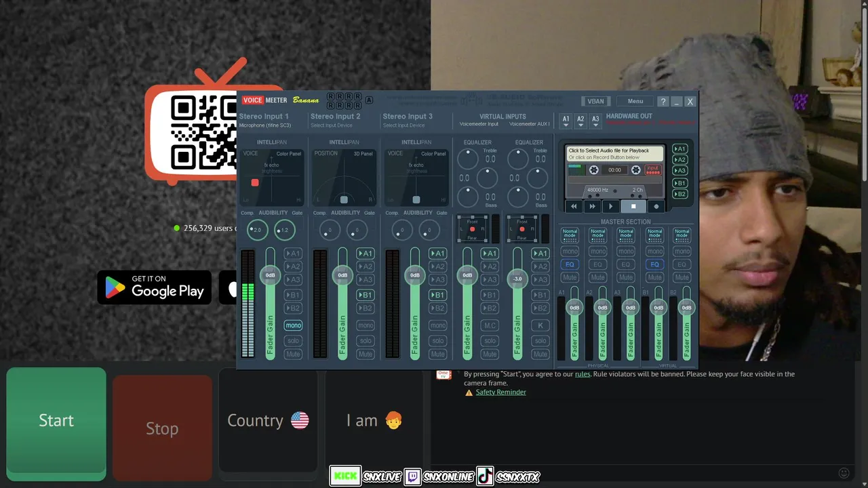Screen dimensions: 868x488
Task: Stop the cassette recorder
Action: [x=633, y=206]
